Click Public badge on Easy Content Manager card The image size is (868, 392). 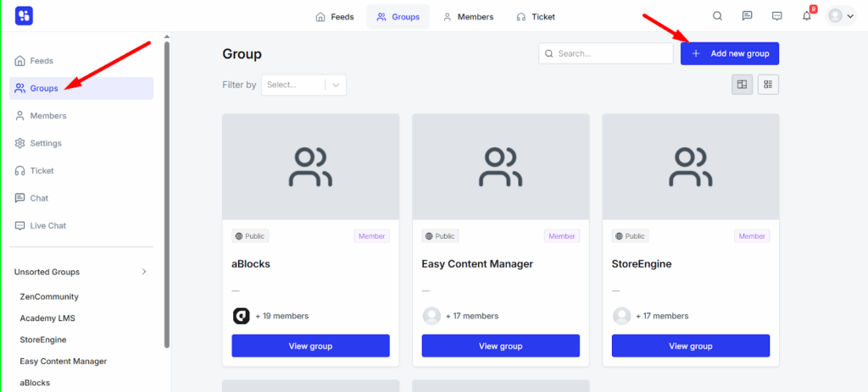click(x=440, y=236)
